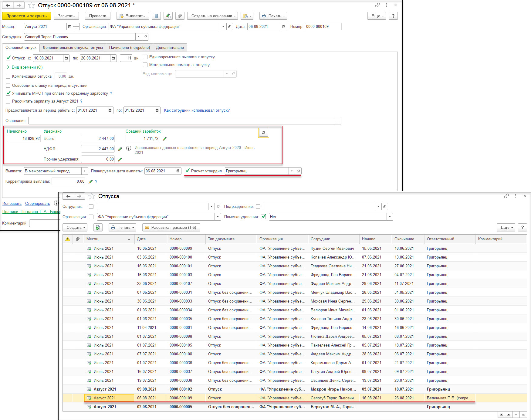Open document movements report icon
This screenshot has width=531, height=420.
[156, 16]
